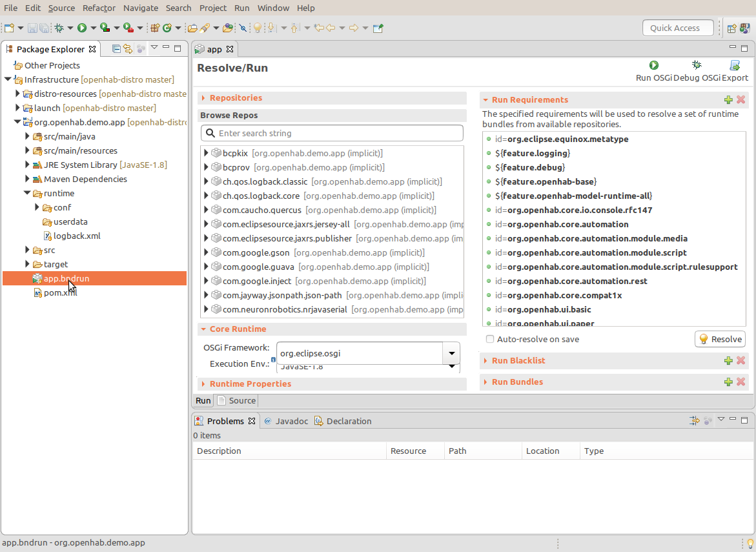Click the Debug OSGi icon in the editor header

(x=696, y=65)
